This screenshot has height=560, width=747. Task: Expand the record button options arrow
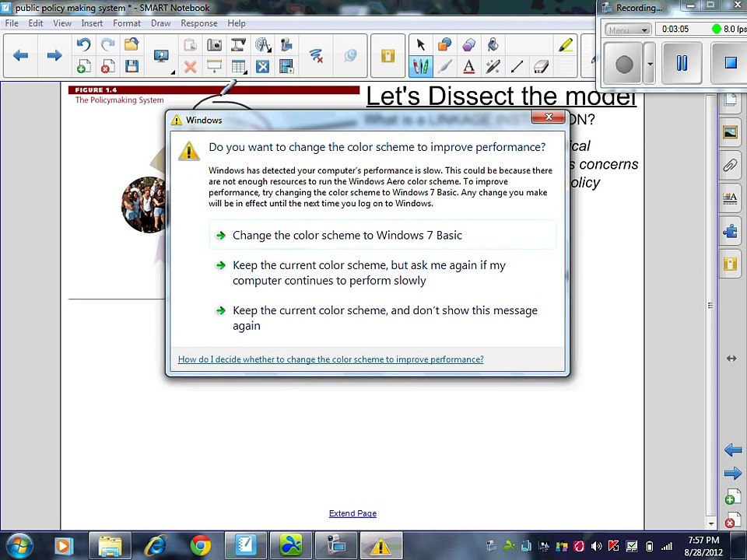(x=650, y=63)
